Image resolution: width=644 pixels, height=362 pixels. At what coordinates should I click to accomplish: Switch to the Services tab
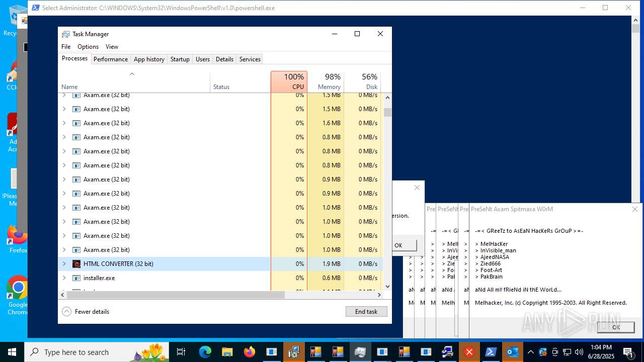tap(250, 59)
